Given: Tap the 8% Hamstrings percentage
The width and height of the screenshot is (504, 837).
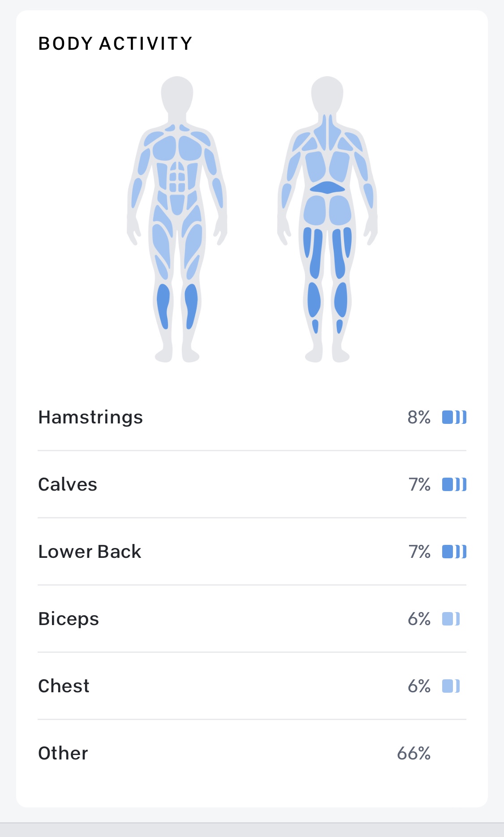Looking at the screenshot, I should pos(419,417).
